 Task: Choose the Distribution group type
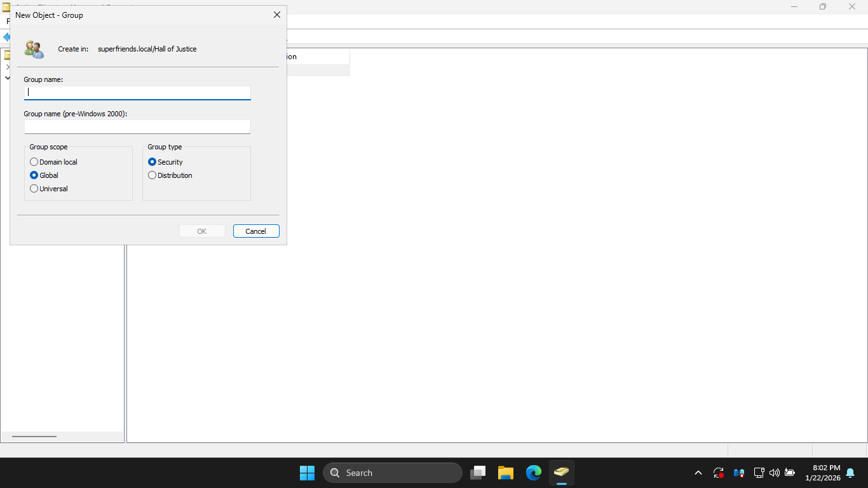(153, 175)
